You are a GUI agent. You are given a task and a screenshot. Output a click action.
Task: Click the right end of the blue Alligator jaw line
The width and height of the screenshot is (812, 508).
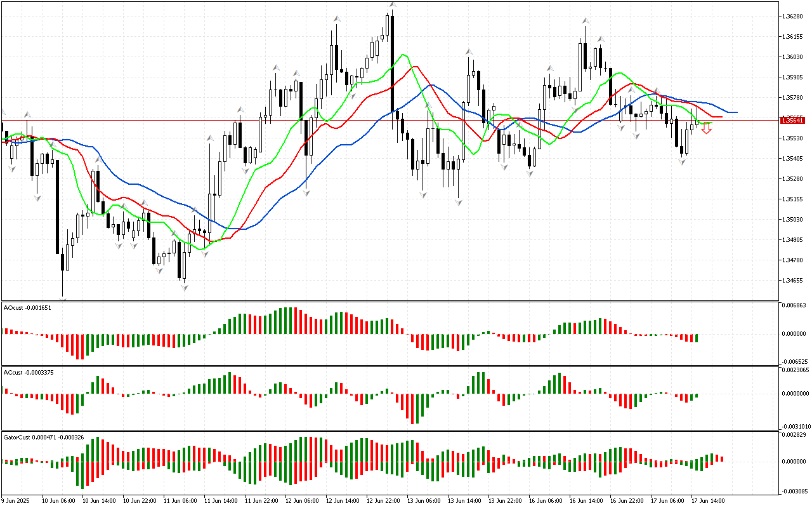coord(736,112)
